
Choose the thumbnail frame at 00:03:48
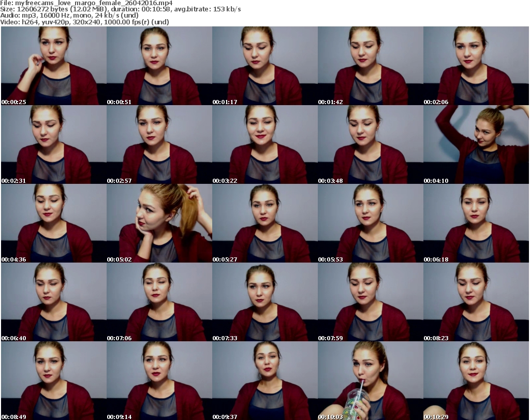371,144
